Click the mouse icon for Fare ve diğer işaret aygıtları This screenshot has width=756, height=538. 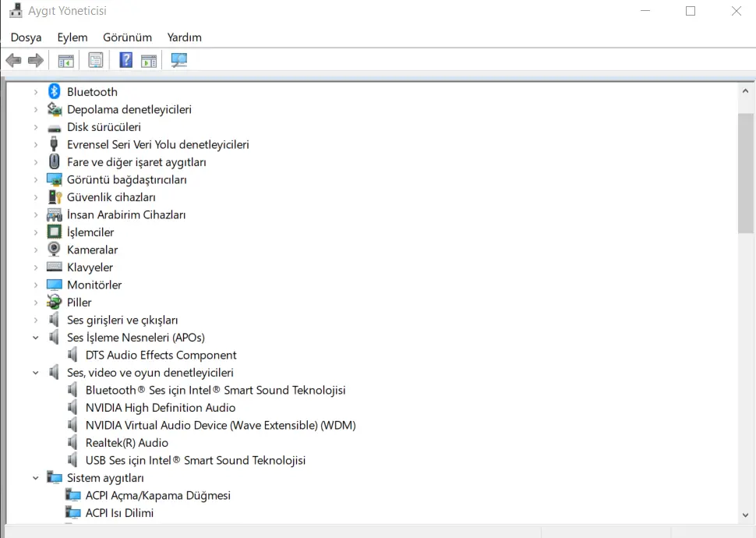pyautogui.click(x=55, y=161)
